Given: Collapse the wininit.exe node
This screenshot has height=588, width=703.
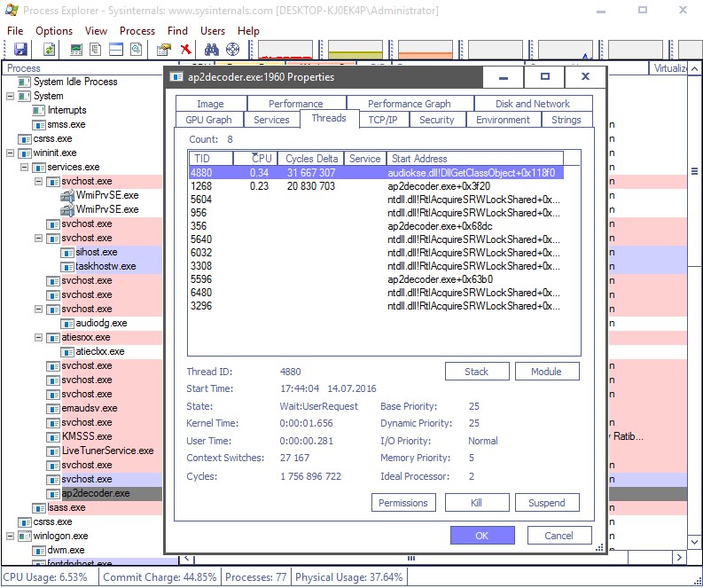Looking at the screenshot, I should point(11,153).
